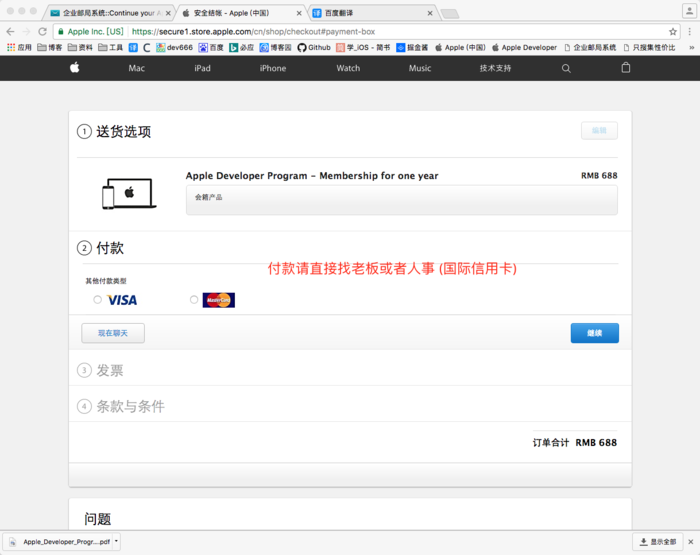Open the 应用 apps bookmark icon
This screenshot has height=555, width=700.
[19, 47]
